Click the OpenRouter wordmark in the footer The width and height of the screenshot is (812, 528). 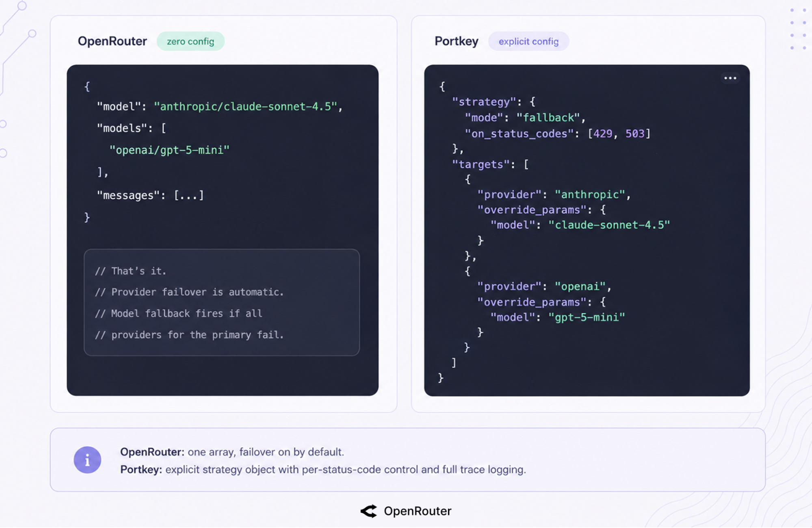click(x=418, y=511)
